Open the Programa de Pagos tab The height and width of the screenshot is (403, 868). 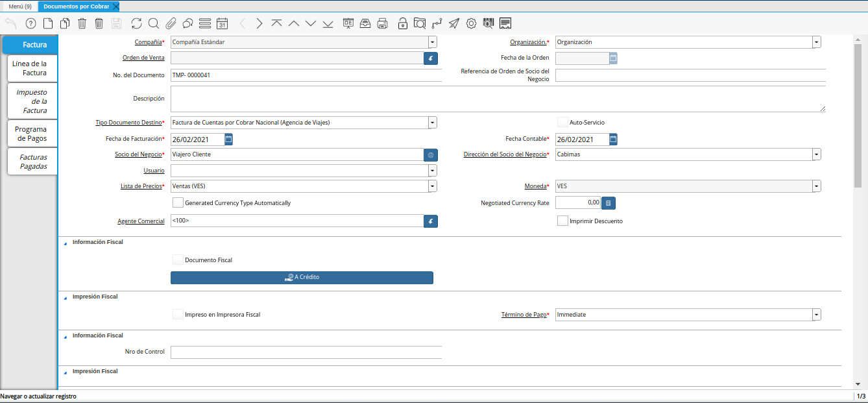pyautogui.click(x=30, y=134)
